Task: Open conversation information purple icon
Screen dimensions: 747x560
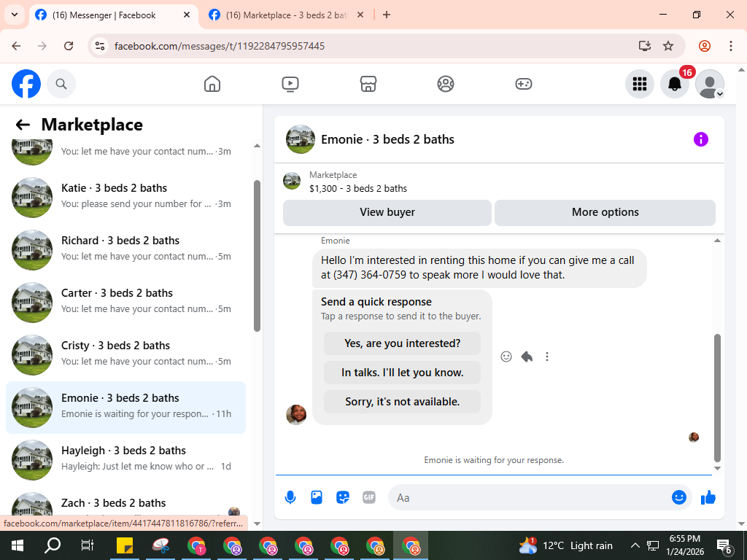Action: tap(701, 139)
